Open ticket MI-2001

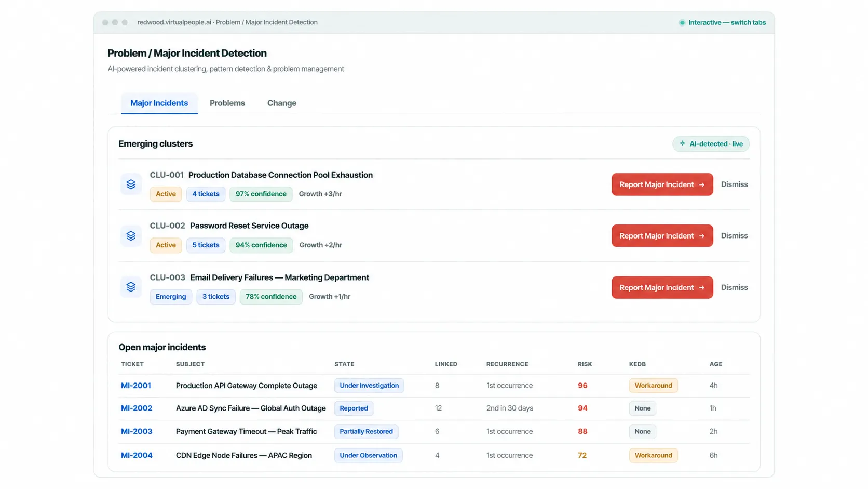136,386
